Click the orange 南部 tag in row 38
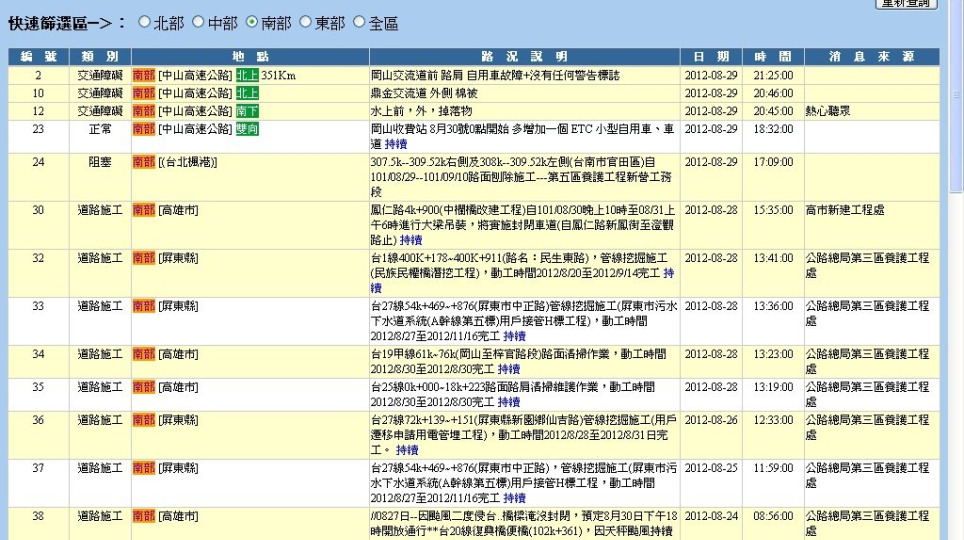 tap(144, 517)
